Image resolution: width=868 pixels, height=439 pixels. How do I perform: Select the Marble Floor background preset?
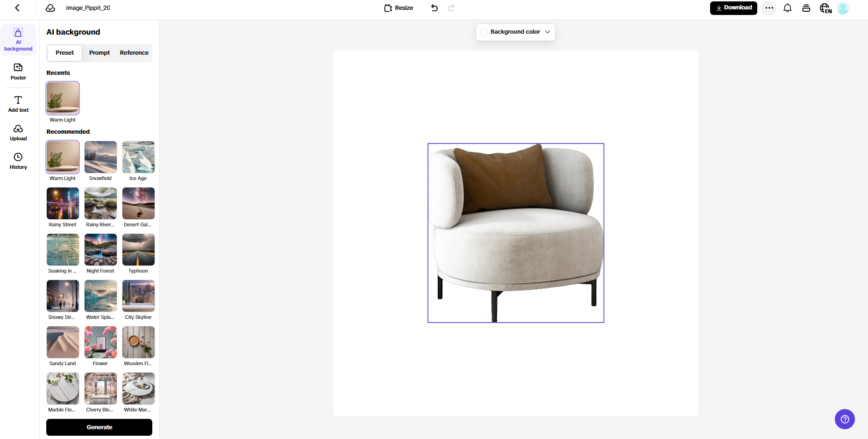point(63,389)
